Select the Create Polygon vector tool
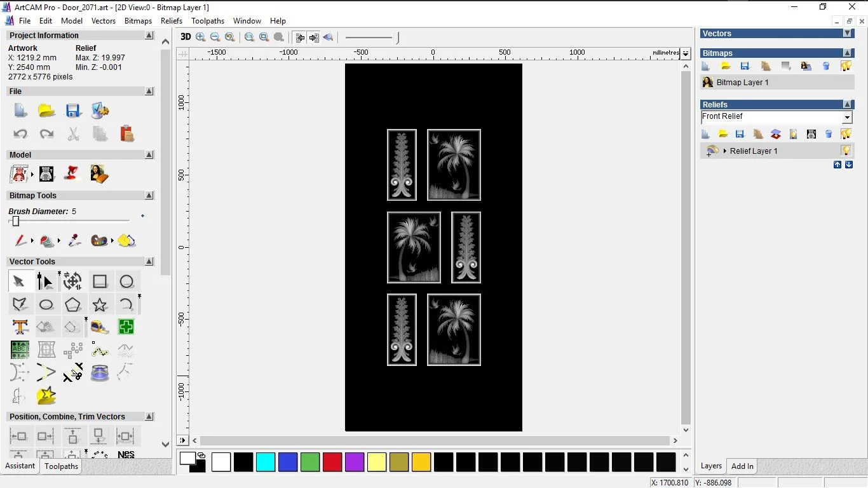 [x=73, y=305]
